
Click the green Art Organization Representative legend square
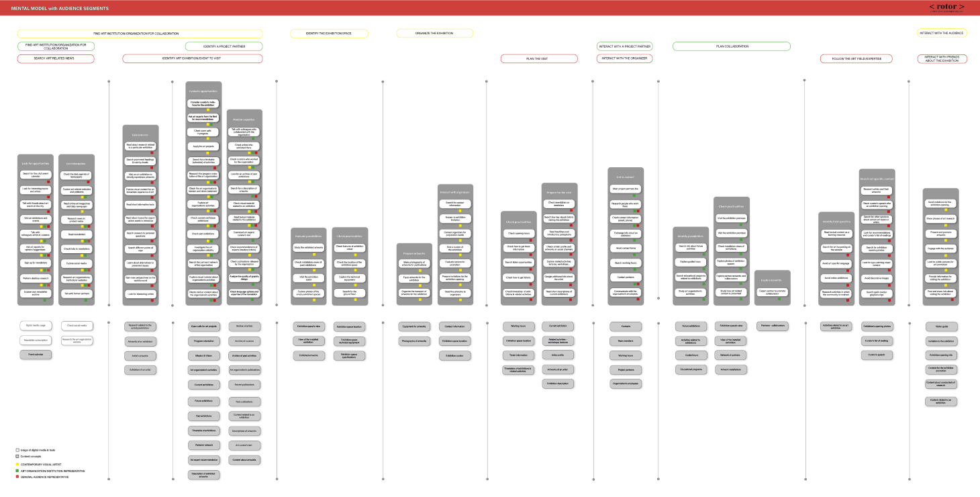(x=17, y=471)
